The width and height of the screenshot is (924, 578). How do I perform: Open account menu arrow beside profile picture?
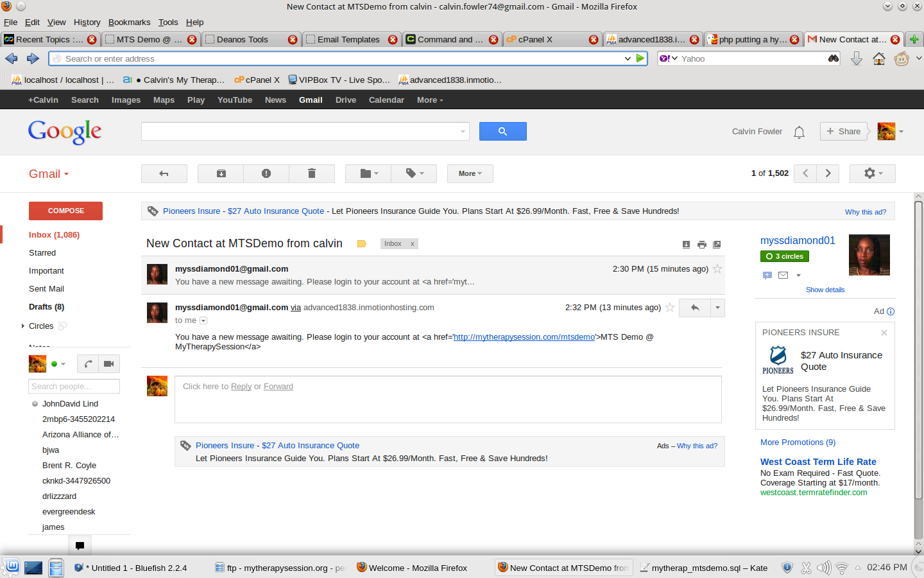tap(901, 132)
